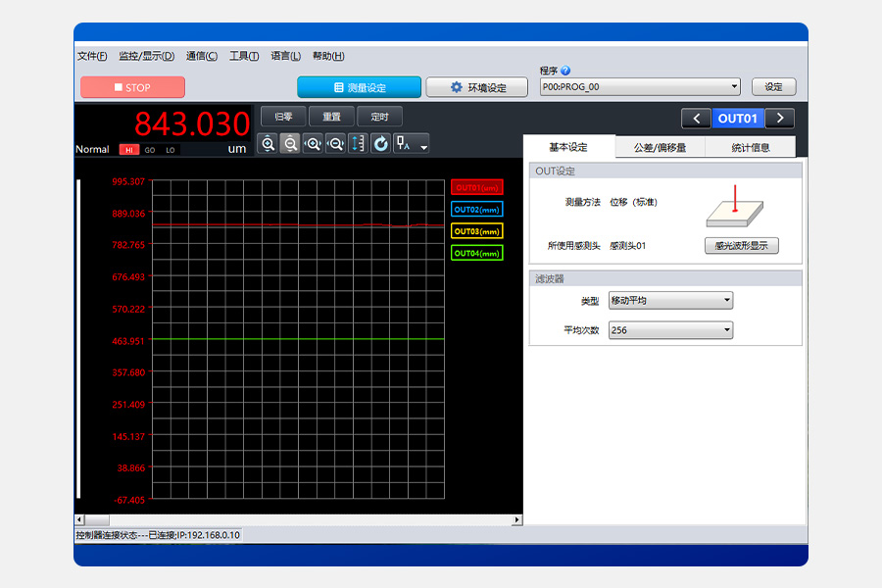Click the 感测头01 sensor head value

coord(628,245)
